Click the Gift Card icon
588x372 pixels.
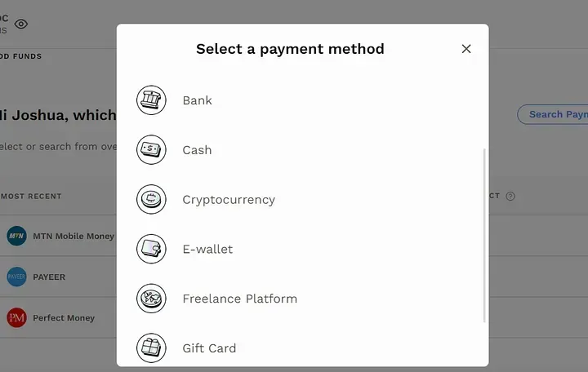(x=151, y=348)
